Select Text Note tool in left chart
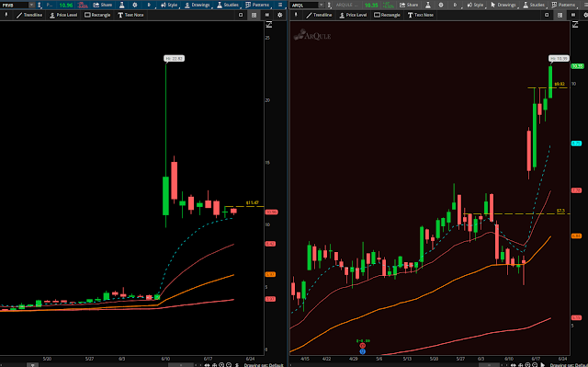588x367 pixels. (130, 15)
